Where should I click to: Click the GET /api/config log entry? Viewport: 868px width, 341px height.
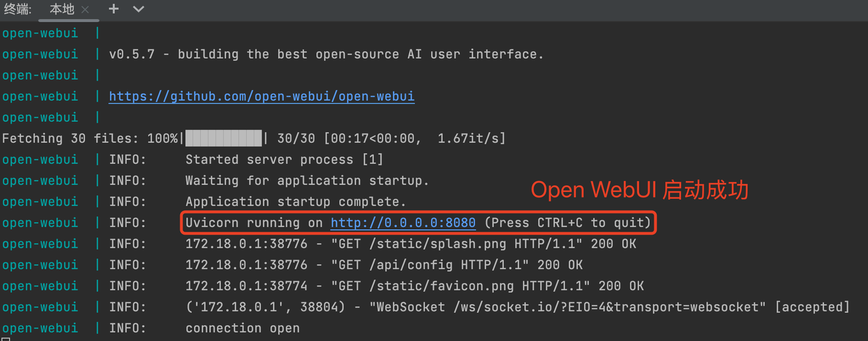(383, 265)
